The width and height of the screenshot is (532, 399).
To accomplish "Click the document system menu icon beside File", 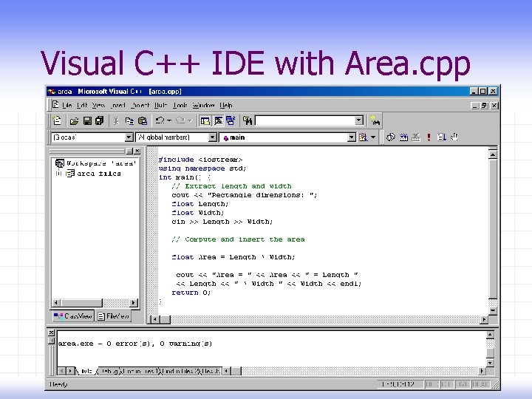I will pyautogui.click(x=55, y=105).
